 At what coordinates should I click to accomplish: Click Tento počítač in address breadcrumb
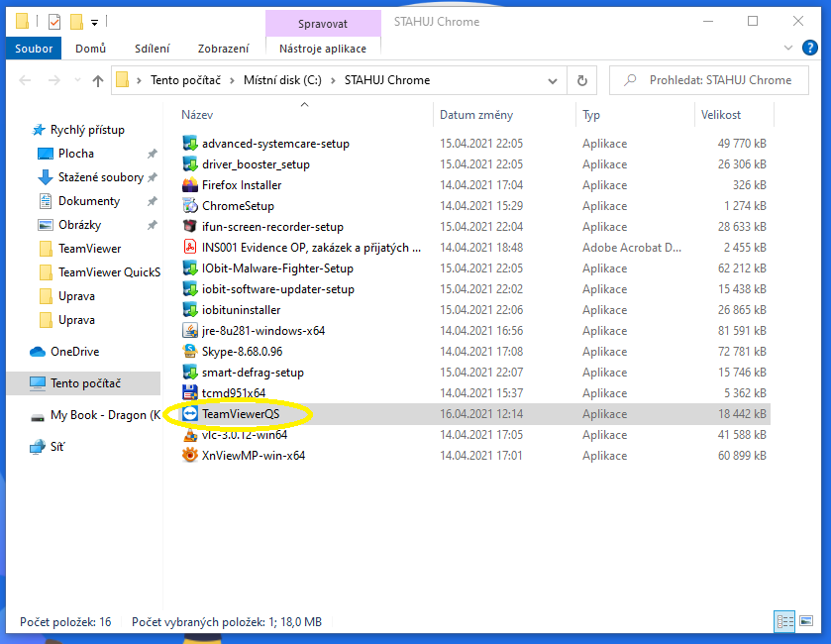[185, 80]
